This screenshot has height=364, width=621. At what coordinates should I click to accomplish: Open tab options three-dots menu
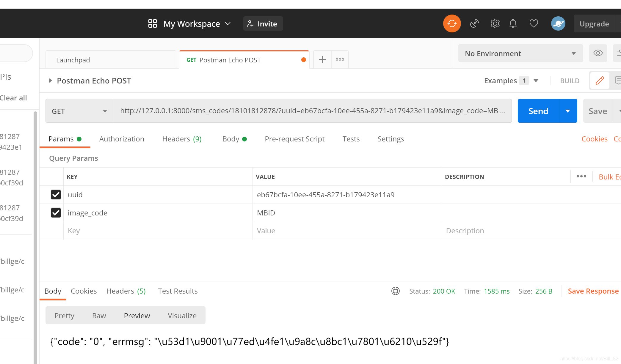tap(340, 59)
